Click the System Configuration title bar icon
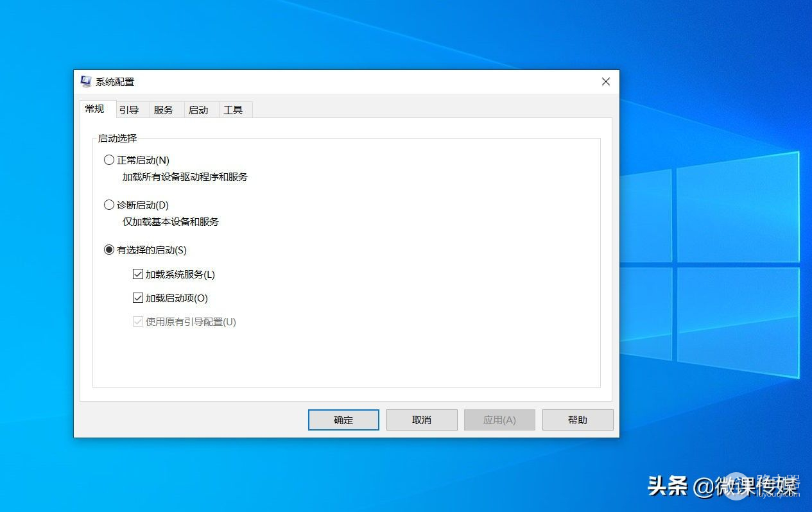Image resolution: width=812 pixels, height=512 pixels. pyautogui.click(x=86, y=81)
